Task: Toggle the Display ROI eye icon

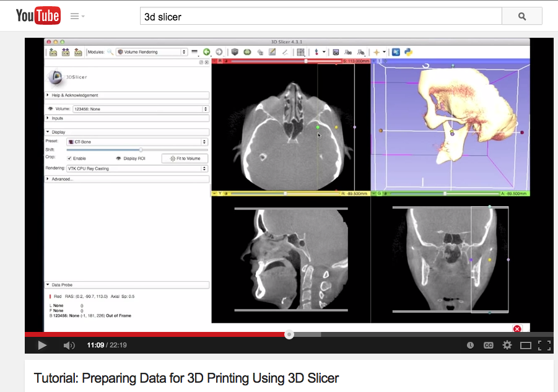Action: point(118,159)
